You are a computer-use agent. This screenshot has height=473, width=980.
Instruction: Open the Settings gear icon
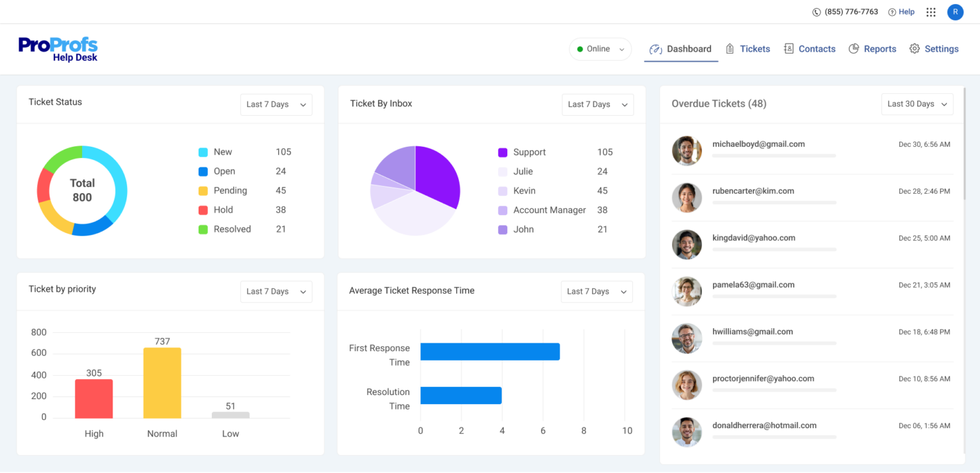pos(915,48)
